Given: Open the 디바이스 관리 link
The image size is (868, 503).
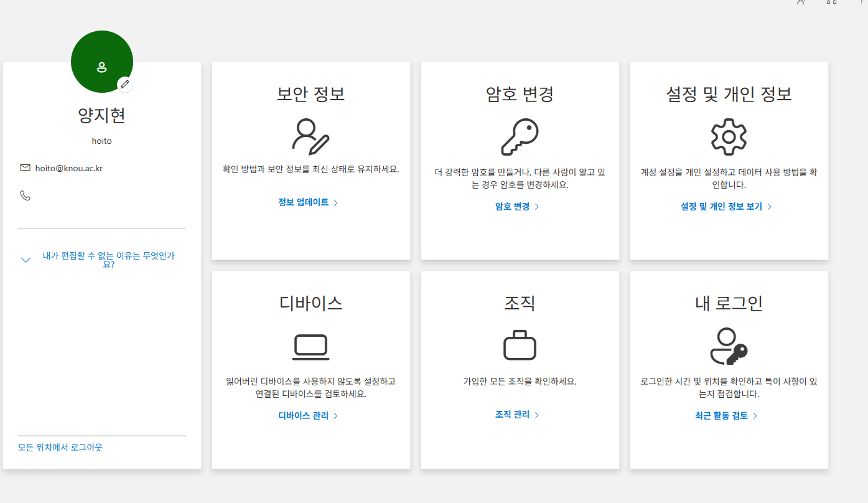Looking at the screenshot, I should 308,415.
